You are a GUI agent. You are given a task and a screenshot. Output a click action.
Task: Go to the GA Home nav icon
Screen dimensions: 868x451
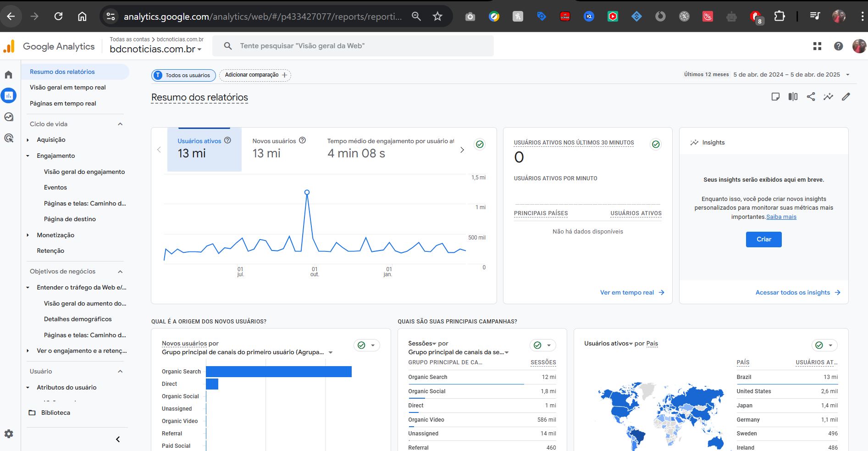[9, 75]
